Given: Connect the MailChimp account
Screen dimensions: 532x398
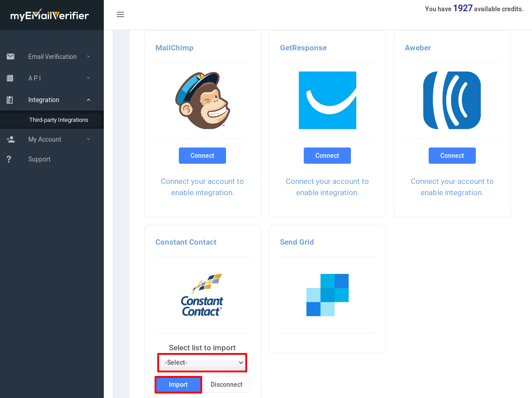Looking at the screenshot, I should tap(202, 156).
